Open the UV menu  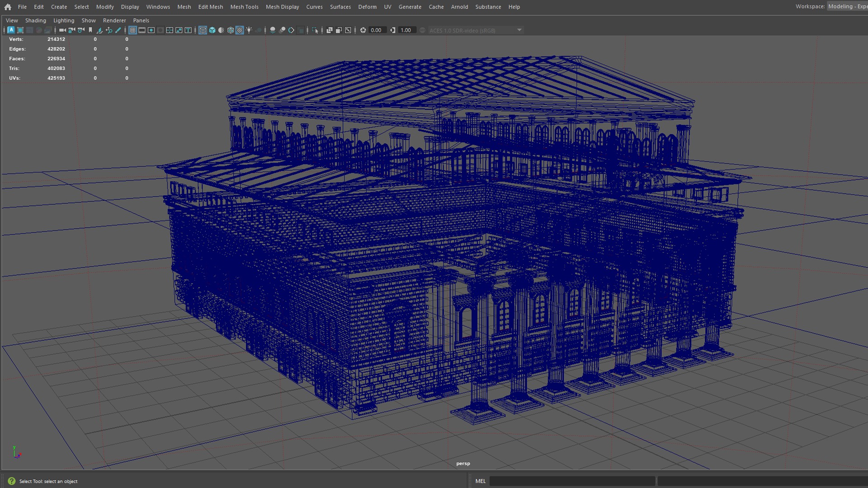[x=387, y=7]
